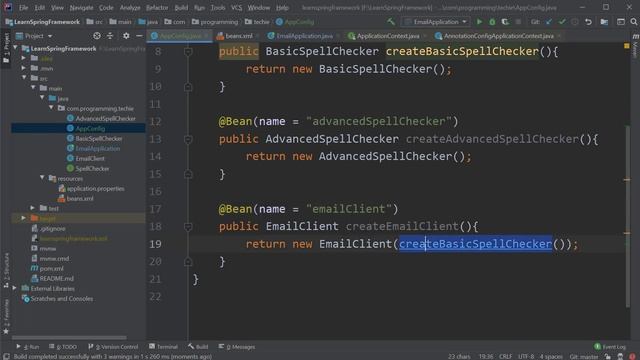Collapse all in Project panel icon
This screenshot has width=640, height=360.
[110, 36]
